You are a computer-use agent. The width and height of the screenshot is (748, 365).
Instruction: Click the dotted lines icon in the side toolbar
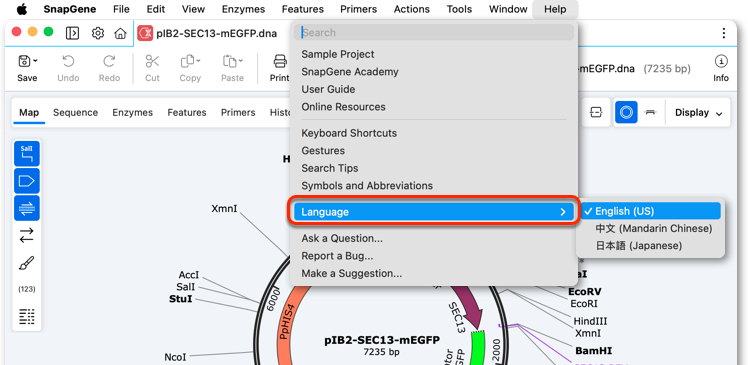[x=27, y=316]
